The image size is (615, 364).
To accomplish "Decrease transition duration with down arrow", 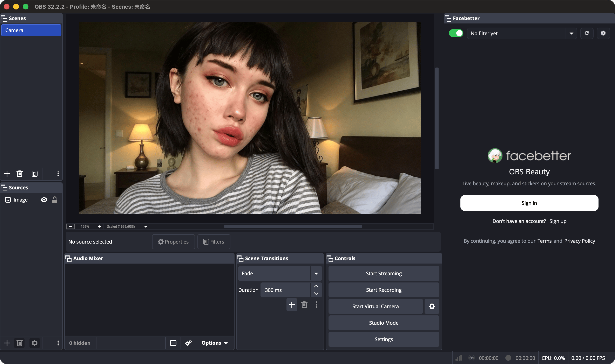I will [x=316, y=294].
